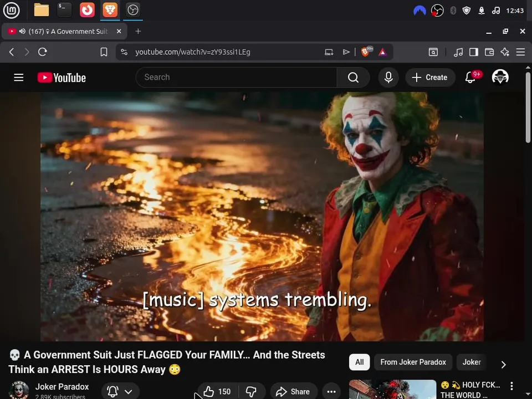Switch to Brave browser in panel

click(x=110, y=10)
